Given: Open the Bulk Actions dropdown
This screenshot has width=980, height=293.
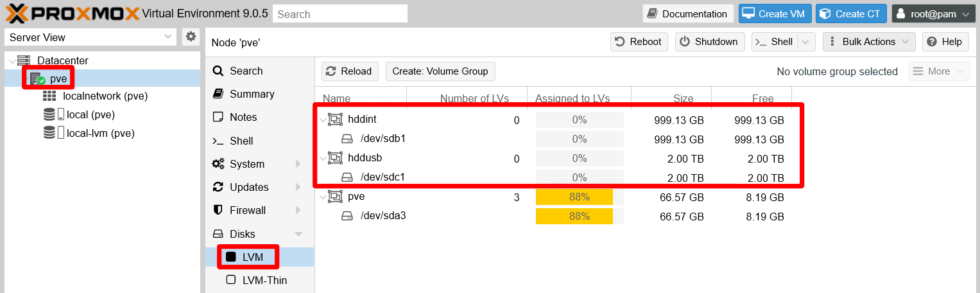Looking at the screenshot, I should 869,42.
